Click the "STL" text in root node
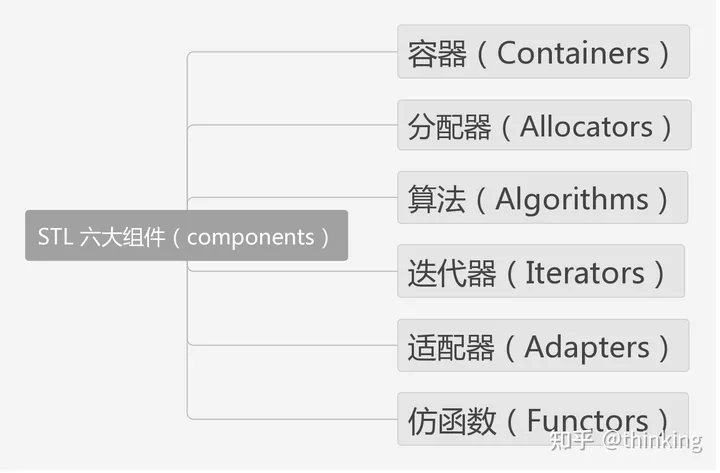This screenshot has height=473, width=720. (55, 237)
